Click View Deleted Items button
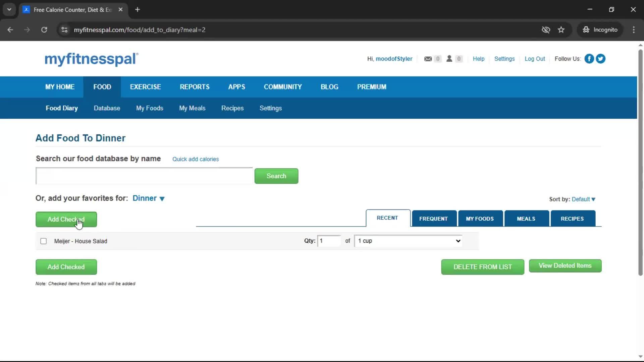 pyautogui.click(x=565, y=266)
